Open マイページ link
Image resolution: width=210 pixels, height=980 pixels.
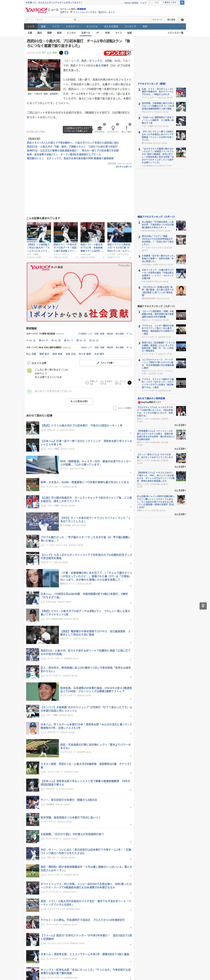point(157,20)
